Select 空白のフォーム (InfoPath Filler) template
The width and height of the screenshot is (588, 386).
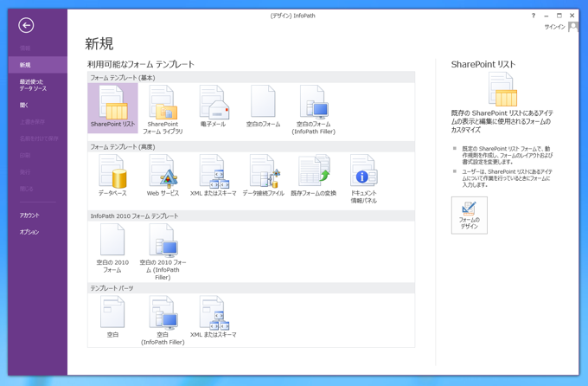pyautogui.click(x=314, y=109)
